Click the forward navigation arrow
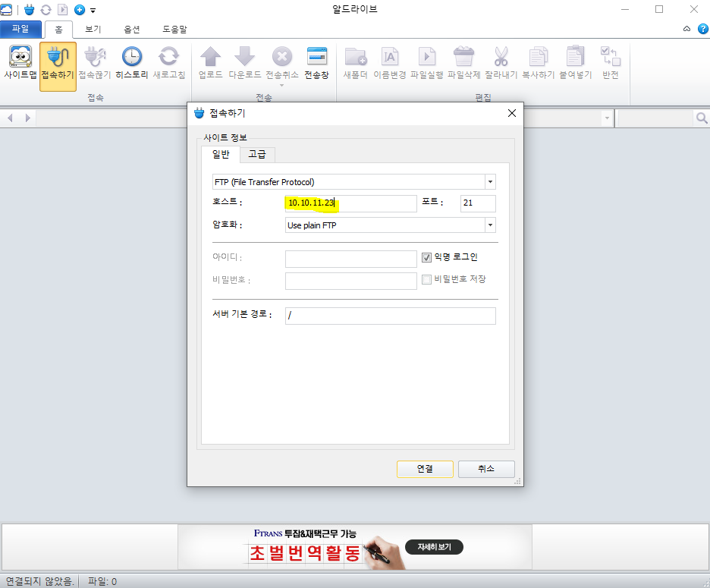Image resolution: width=710 pixels, height=588 pixels. click(x=27, y=118)
